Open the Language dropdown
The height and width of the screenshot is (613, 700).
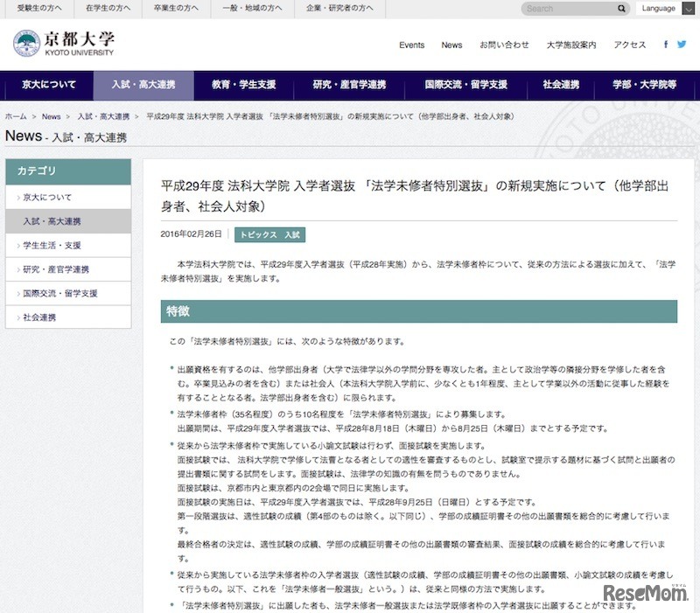tap(667, 9)
